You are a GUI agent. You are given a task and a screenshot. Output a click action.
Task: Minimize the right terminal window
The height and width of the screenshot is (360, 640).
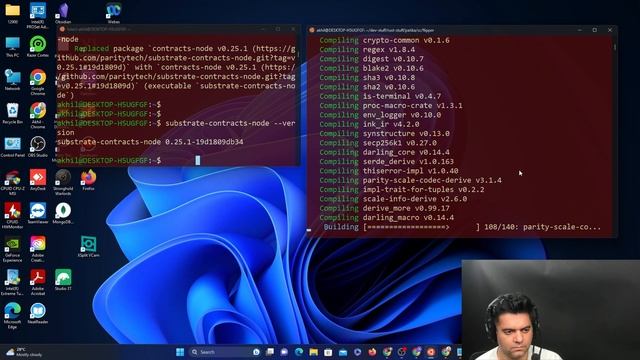coord(580,30)
